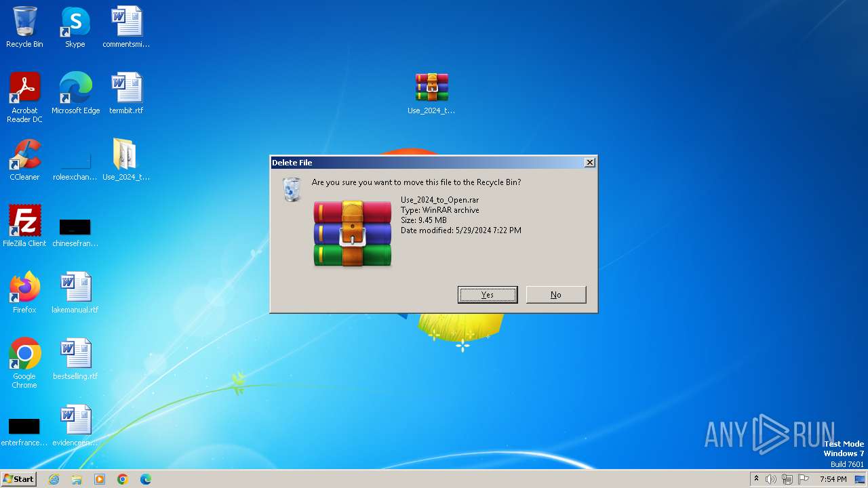868x488 pixels.
Task: Click the 'Type: WinRAR archive' text
Action: (x=439, y=210)
